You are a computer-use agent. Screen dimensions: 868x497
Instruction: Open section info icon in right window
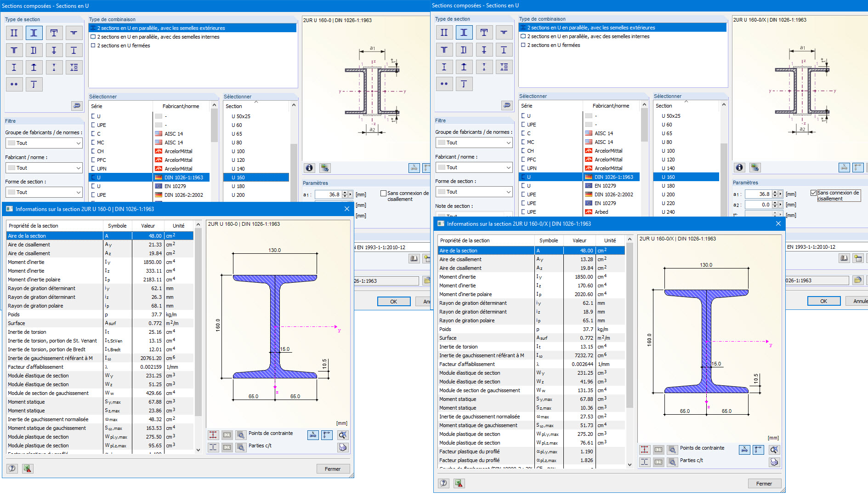pyautogui.click(x=739, y=167)
